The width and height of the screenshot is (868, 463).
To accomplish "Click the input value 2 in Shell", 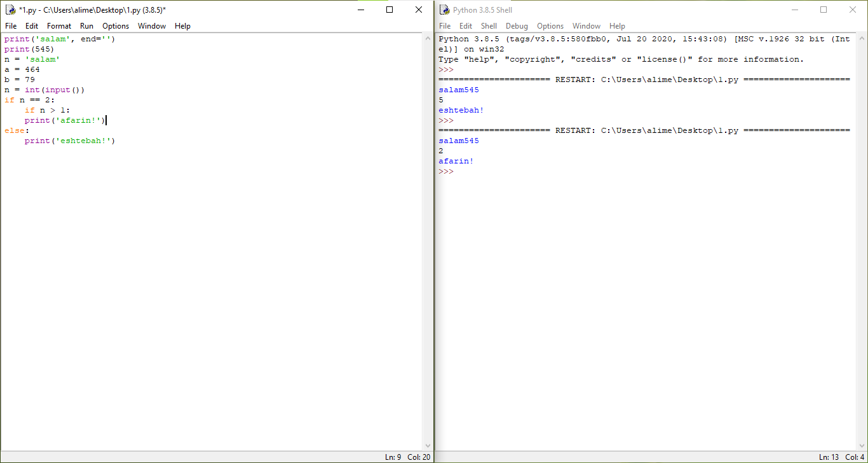I will tap(441, 151).
